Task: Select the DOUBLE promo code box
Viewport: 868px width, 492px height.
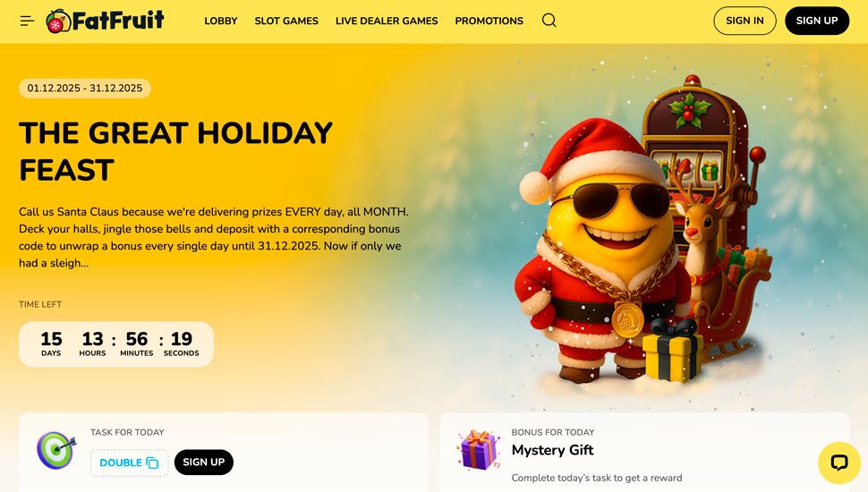Action: (130, 462)
